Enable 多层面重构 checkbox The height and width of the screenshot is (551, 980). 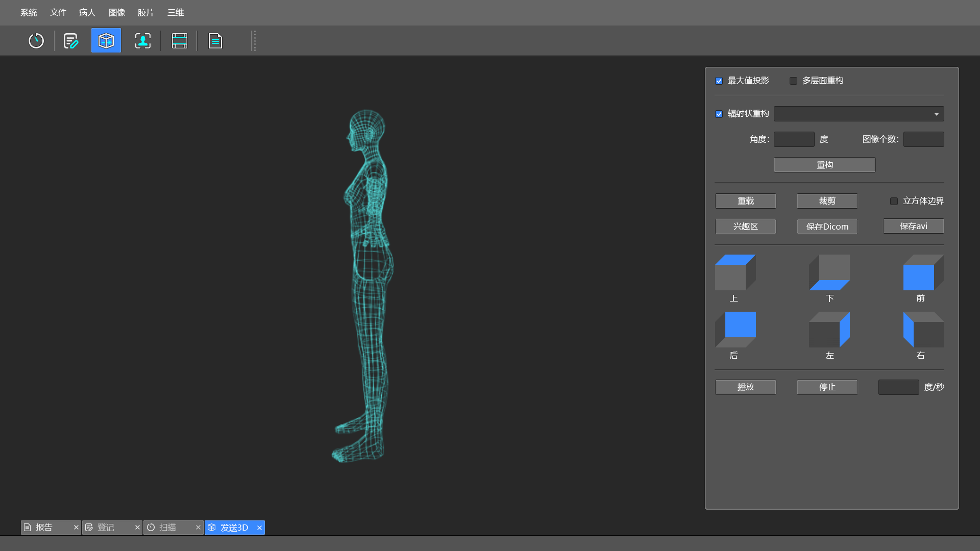tap(793, 81)
